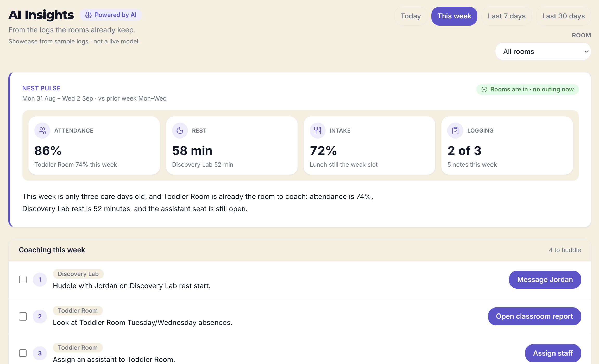Switch to Last 7 days range
599x364 pixels.
click(x=507, y=16)
